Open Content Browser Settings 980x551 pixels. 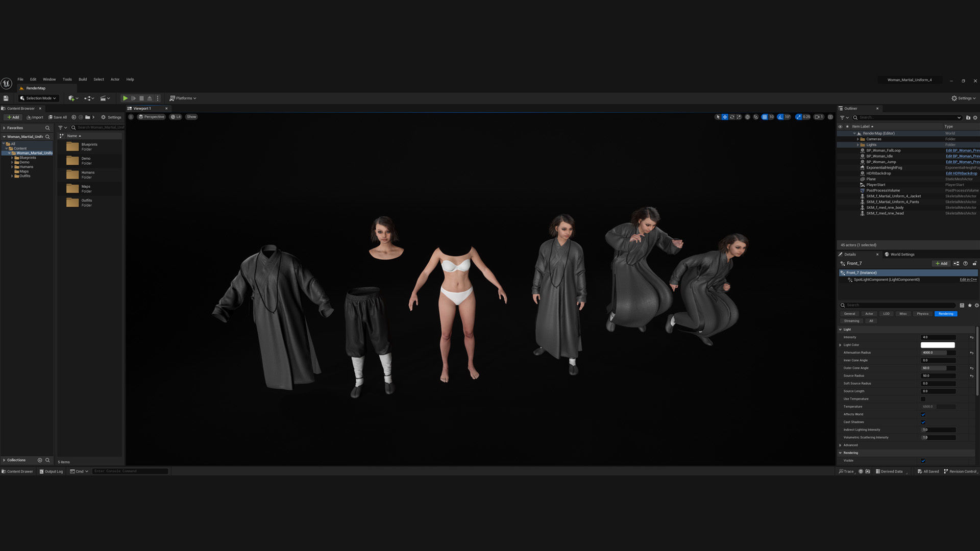[x=111, y=117]
